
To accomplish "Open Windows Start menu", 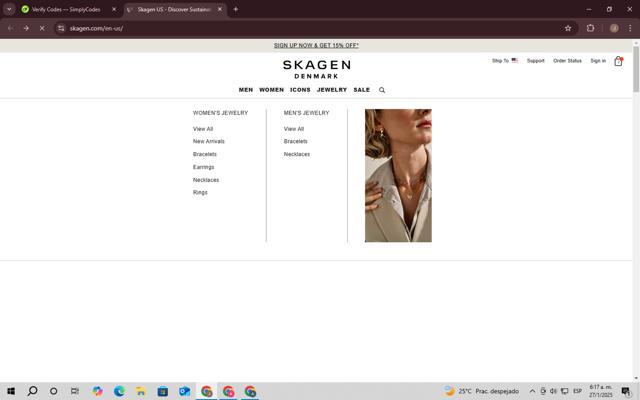I will pos(11,391).
